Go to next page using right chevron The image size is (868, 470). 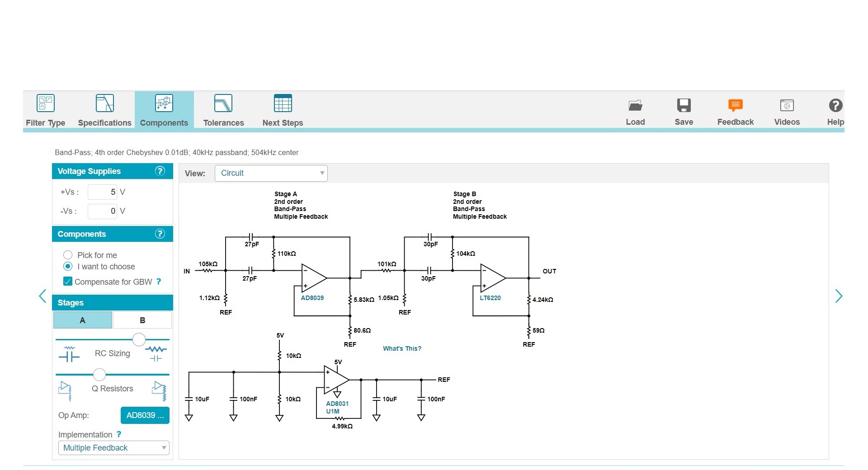(839, 296)
